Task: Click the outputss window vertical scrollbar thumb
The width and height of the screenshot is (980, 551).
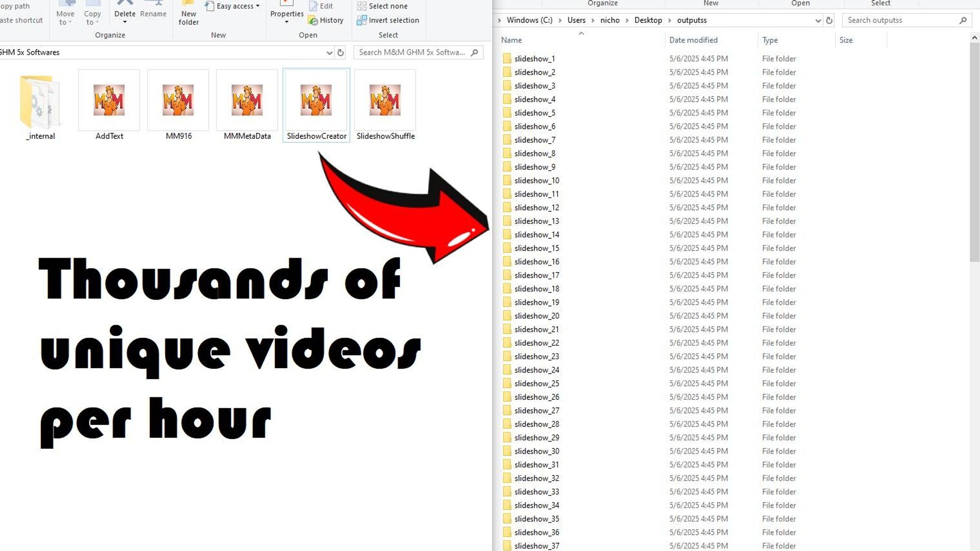Action: [974, 152]
